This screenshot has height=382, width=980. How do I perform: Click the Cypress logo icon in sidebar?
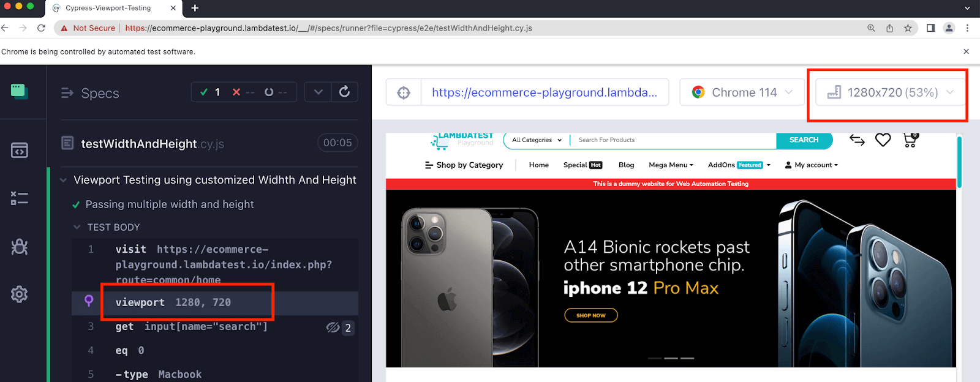[19, 91]
